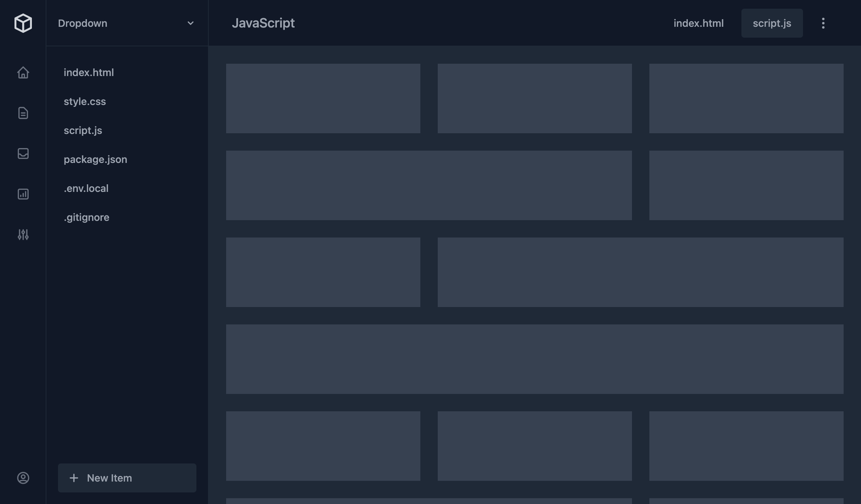Open the bar chart analytics icon
This screenshot has width=861, height=504.
pos(23,194)
